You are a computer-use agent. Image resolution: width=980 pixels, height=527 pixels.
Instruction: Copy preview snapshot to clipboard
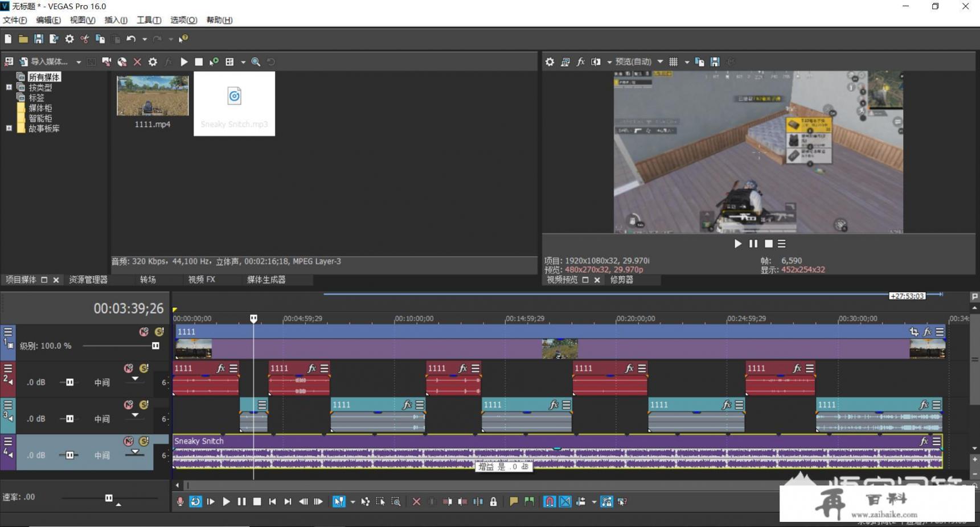coord(700,61)
